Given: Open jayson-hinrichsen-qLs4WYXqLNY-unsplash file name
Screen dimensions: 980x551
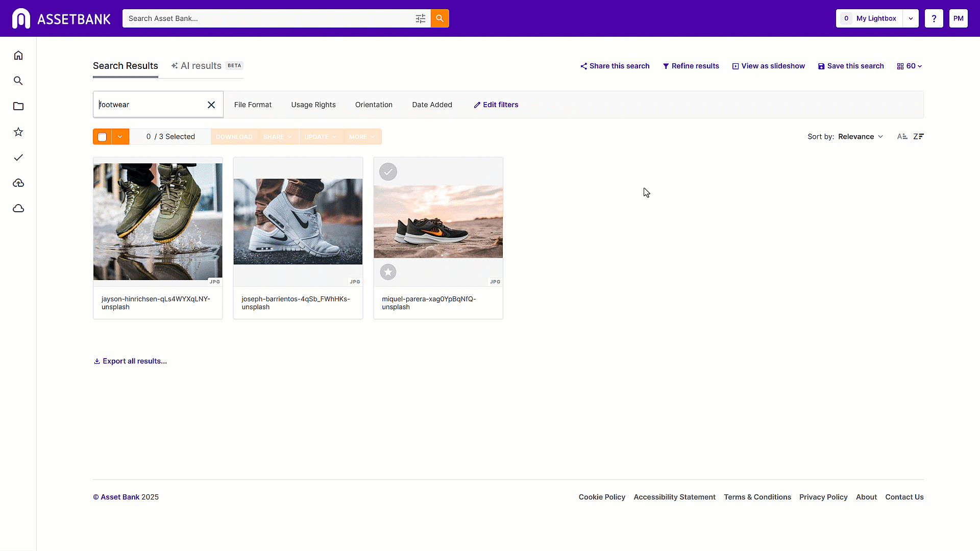Looking at the screenshot, I should (156, 303).
